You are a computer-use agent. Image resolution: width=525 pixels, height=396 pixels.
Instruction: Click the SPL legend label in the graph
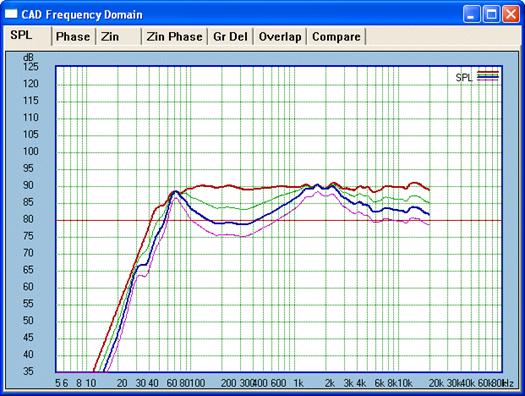coord(464,78)
